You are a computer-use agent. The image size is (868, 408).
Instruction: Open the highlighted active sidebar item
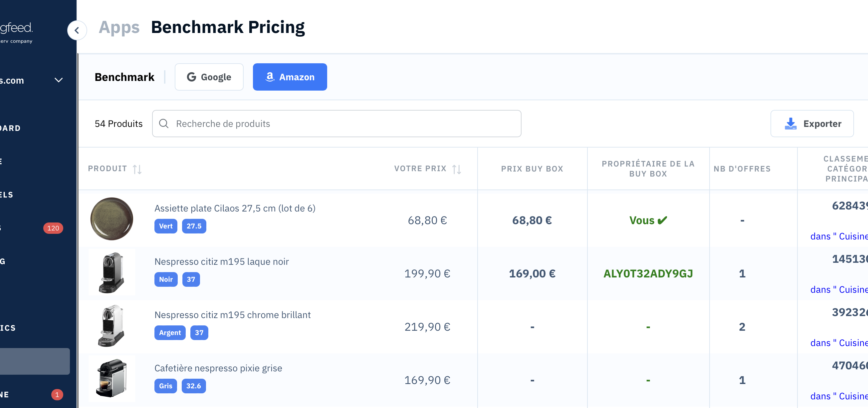pyautogui.click(x=35, y=361)
